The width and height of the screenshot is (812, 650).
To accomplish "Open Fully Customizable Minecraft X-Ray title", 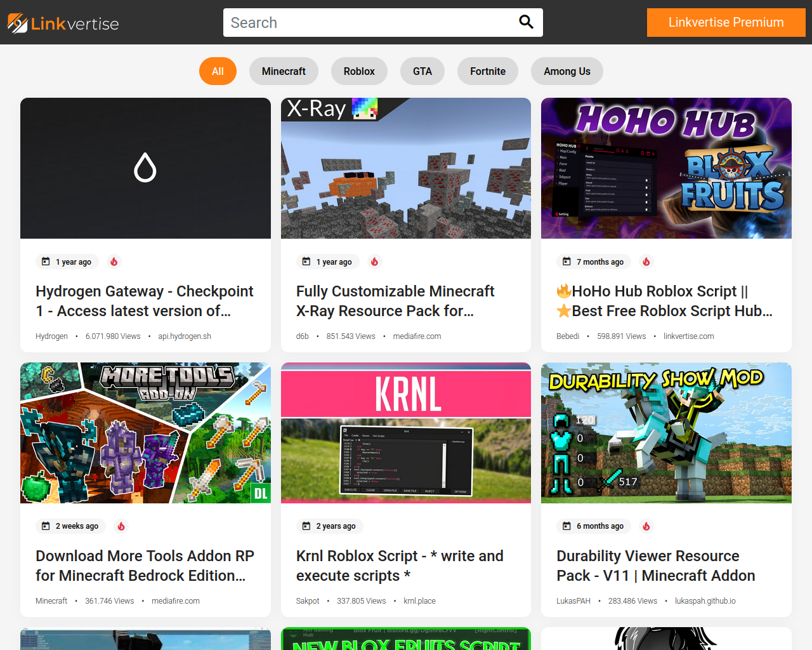I will click(395, 301).
